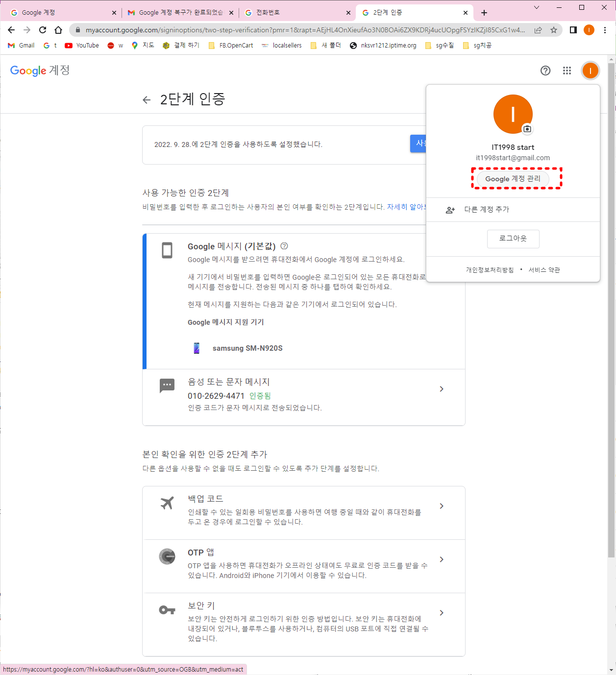Screen dimensions: 616x675
Task: Open the localsellers bookmark
Action: [282, 45]
